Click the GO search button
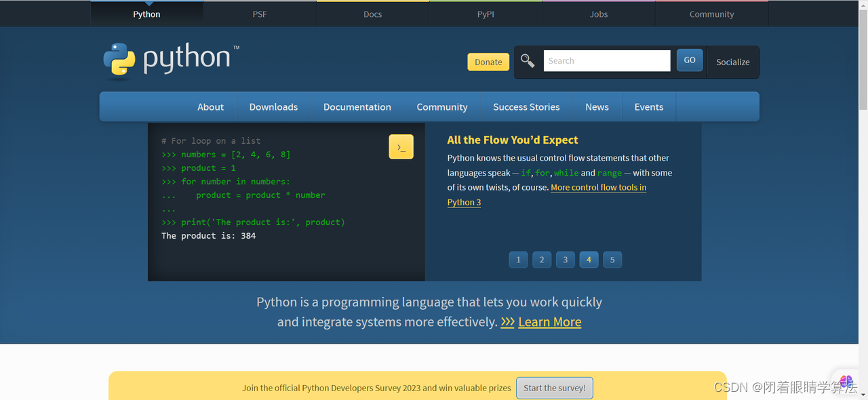This screenshot has height=400, width=868. pyautogui.click(x=690, y=60)
